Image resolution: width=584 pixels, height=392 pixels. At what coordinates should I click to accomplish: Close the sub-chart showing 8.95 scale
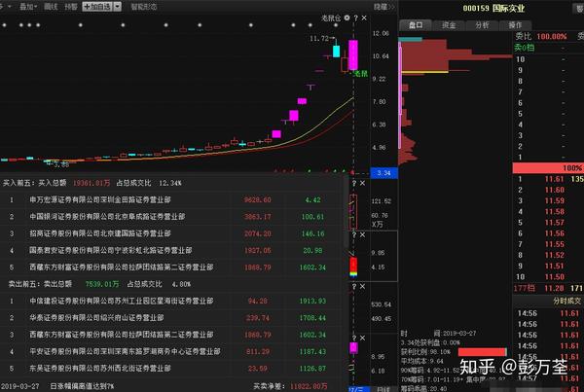[x=362, y=339]
